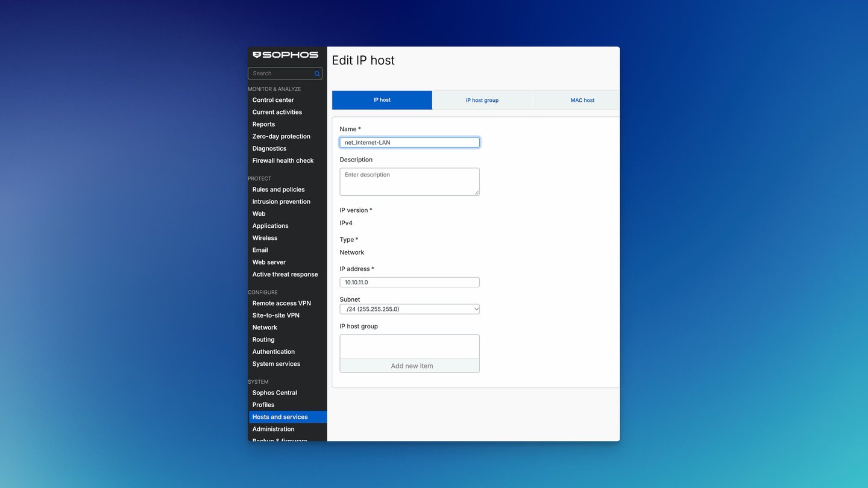The image size is (868, 488).
Task: Select Web under Protect
Action: [259, 213]
